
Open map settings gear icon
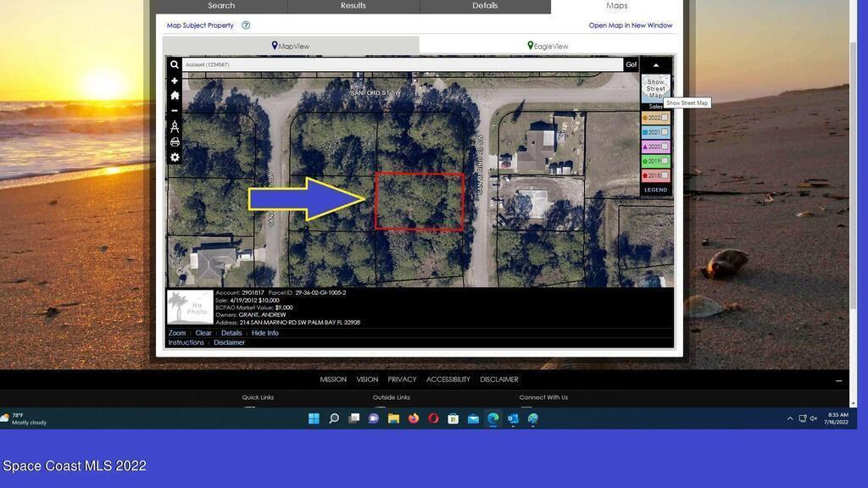tap(175, 158)
